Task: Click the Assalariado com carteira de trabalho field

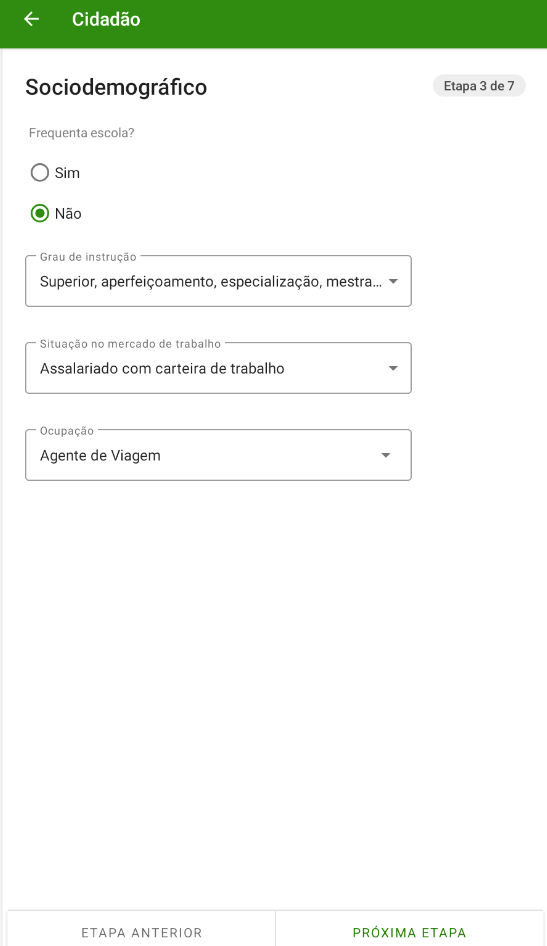Action: point(218,368)
